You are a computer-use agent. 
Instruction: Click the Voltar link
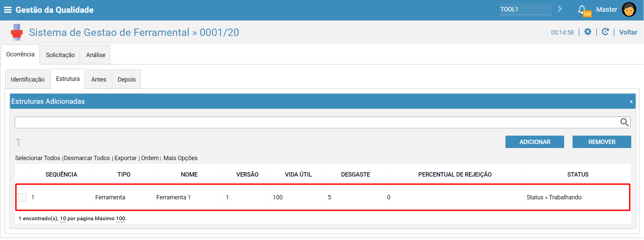tap(628, 32)
